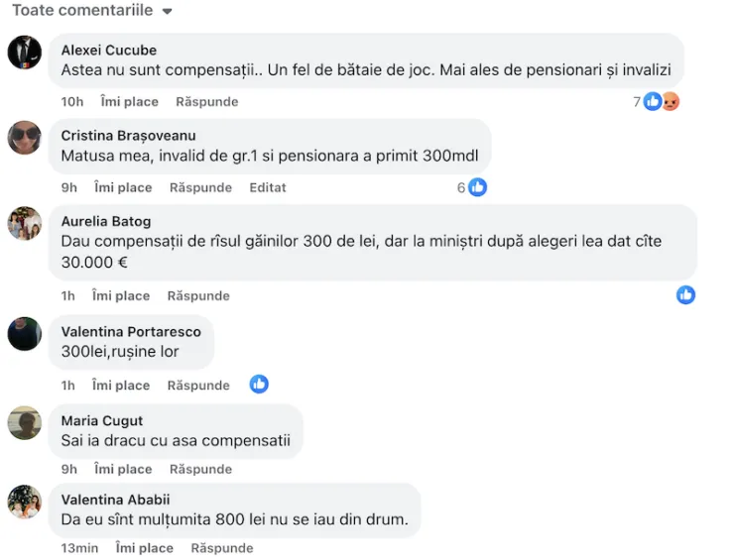Click the like reaction icon on Aurelia Batog's comment
The width and height of the screenshot is (734, 560).
(x=685, y=294)
